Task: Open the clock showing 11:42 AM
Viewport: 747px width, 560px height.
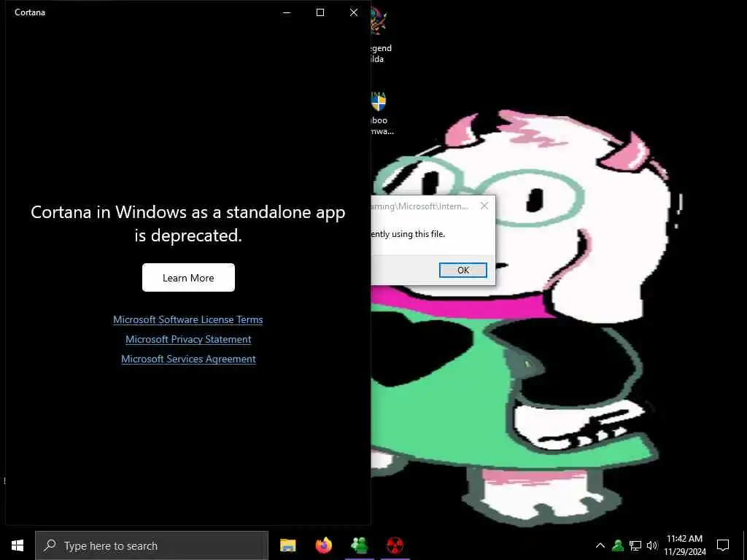Action: [x=684, y=545]
